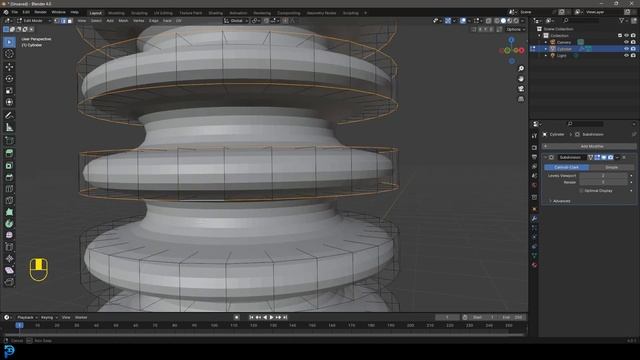Screen dimensions: 640x360
Task: Play the animation forward
Action: pos(271,317)
